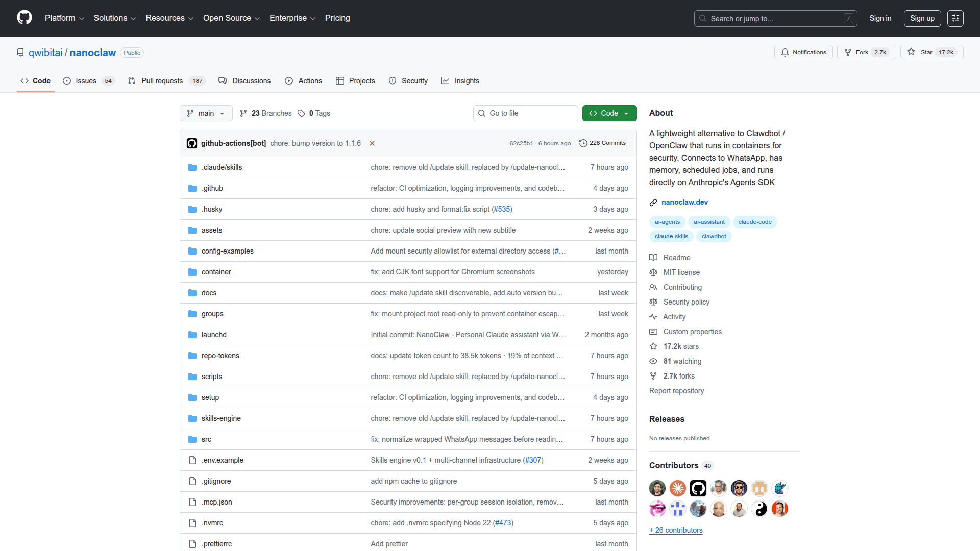Click the Star repository icon
This screenshot has width=980, height=551.
point(911,52)
